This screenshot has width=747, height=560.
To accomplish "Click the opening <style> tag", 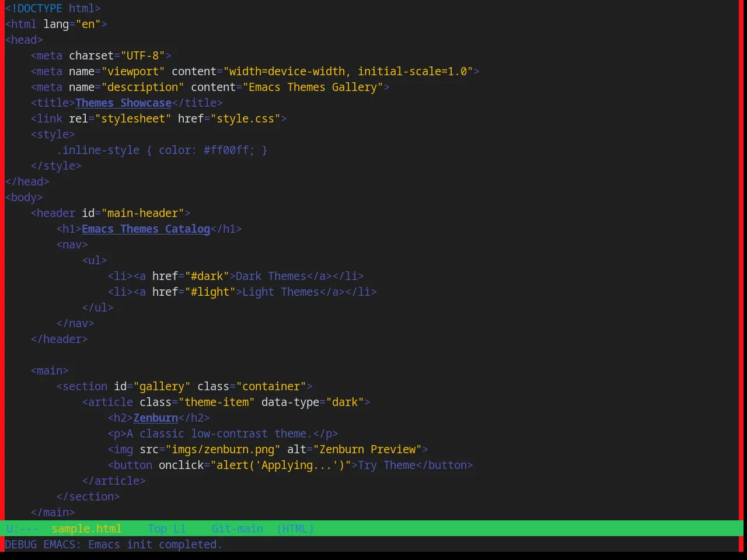I will coord(53,134).
